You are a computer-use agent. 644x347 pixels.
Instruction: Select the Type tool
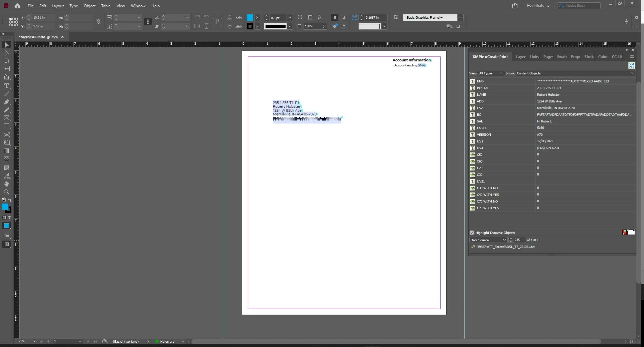click(7, 86)
